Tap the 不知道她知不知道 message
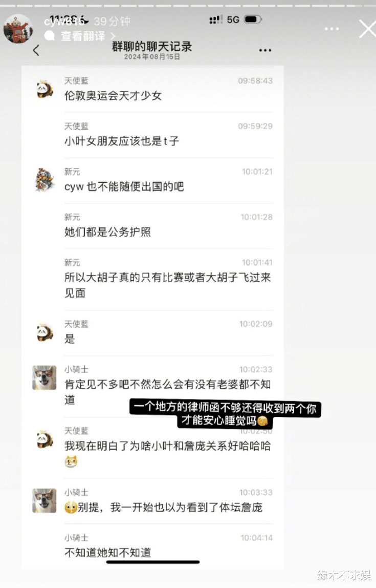Image resolution: width=376 pixels, height=588 pixels. tap(108, 552)
